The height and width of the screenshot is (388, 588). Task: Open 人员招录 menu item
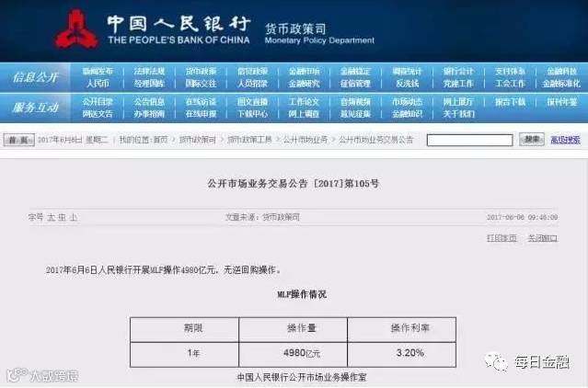point(252,84)
